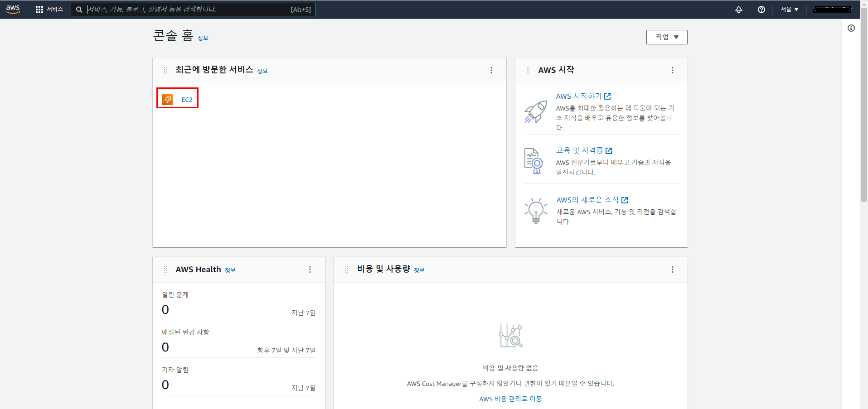Image resolution: width=868 pixels, height=409 pixels.
Task: Click the info panel icon at right edge
Action: [851, 28]
